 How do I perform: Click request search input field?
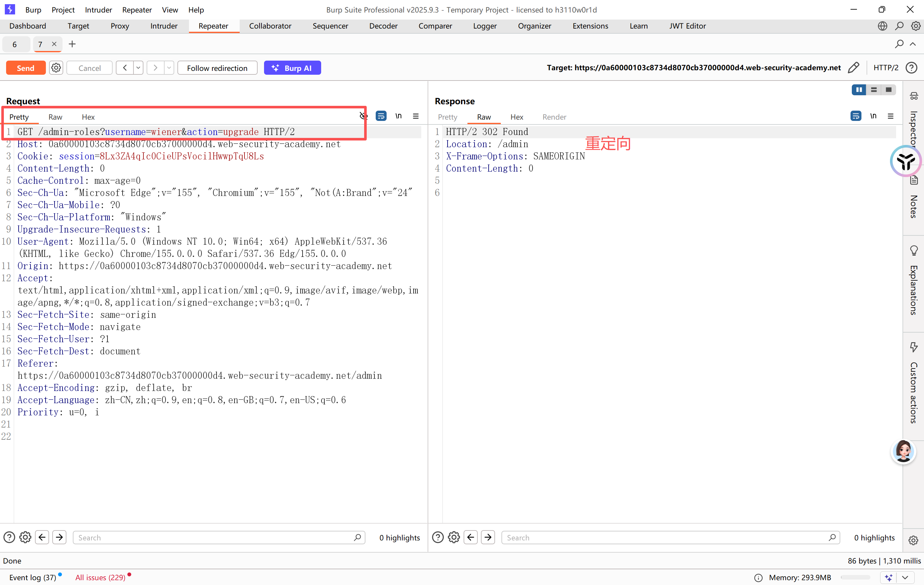[219, 538]
